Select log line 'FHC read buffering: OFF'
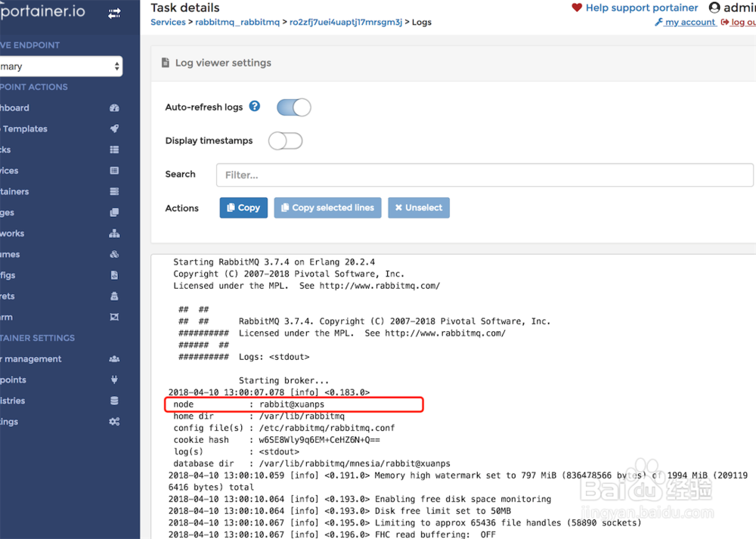This screenshot has width=756, height=539. 332,534
